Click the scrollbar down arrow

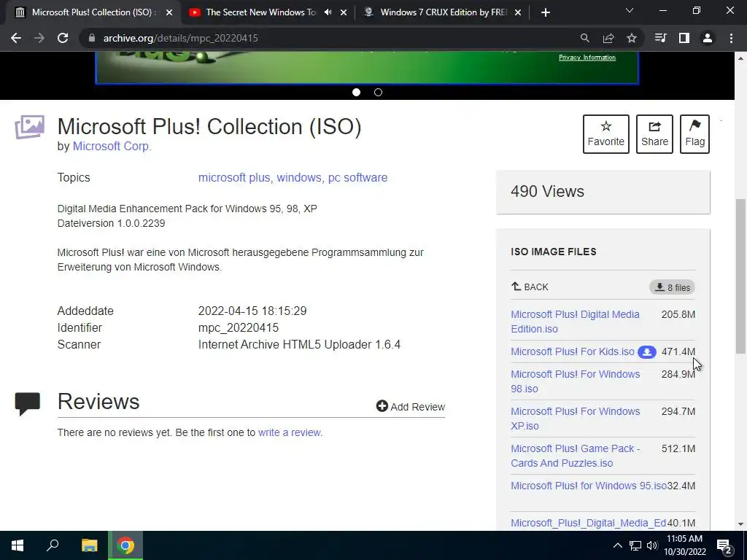click(740, 525)
